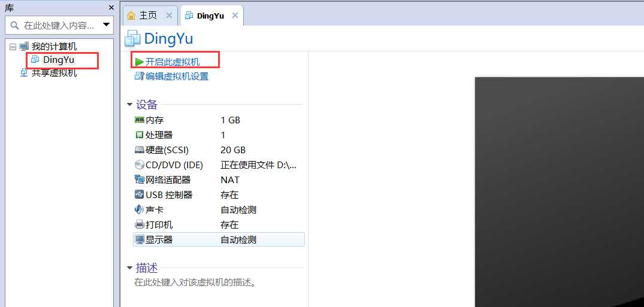Close the 主页 tab
The image size is (644, 307).
point(169,16)
